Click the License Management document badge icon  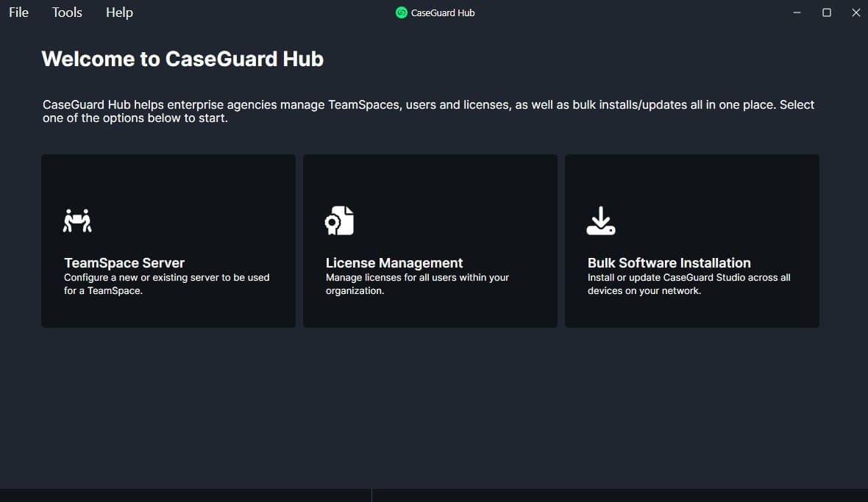pyautogui.click(x=338, y=220)
